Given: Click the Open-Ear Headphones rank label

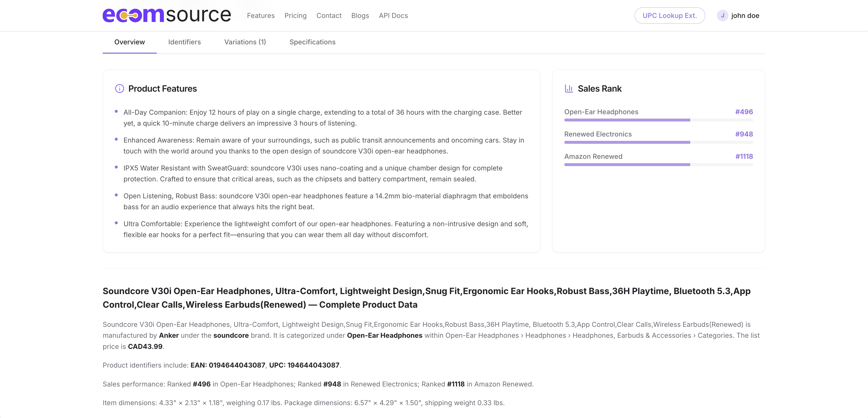Looking at the screenshot, I should coord(601,112).
